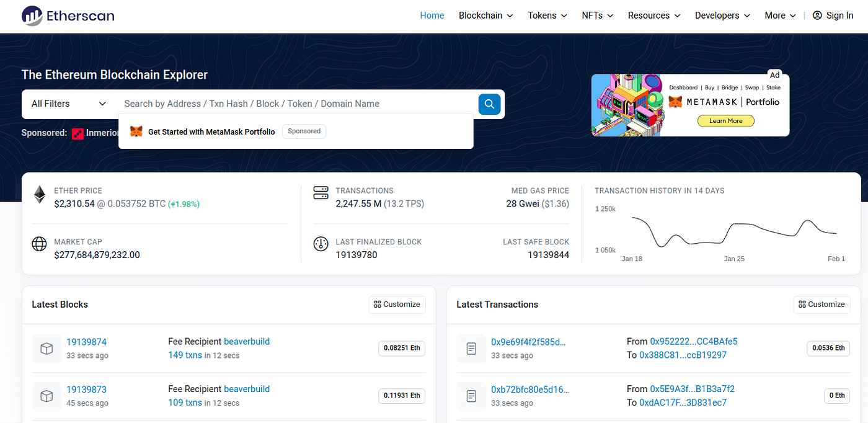Click the last finalized block 19139780
The height and width of the screenshot is (423, 868).
[356, 255]
